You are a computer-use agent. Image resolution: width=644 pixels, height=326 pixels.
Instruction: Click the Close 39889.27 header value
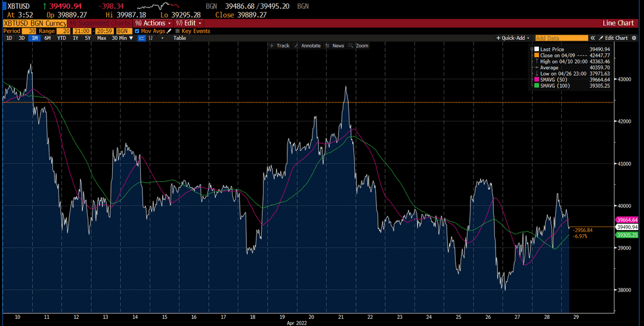pyautogui.click(x=241, y=15)
